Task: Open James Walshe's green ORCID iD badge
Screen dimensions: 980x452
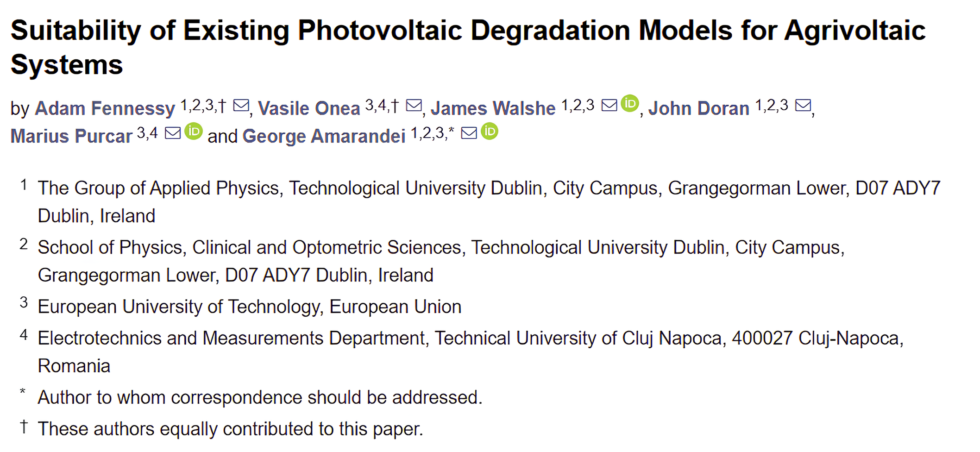Action: click(630, 103)
